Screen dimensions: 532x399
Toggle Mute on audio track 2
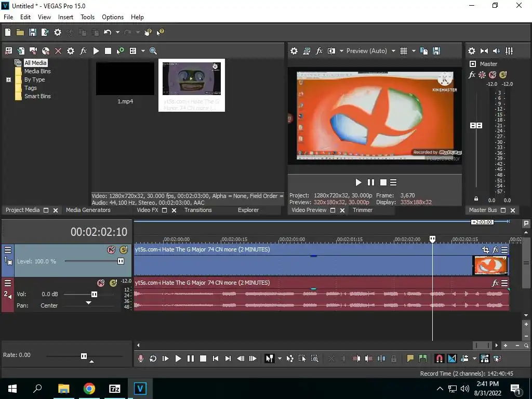tap(101, 283)
